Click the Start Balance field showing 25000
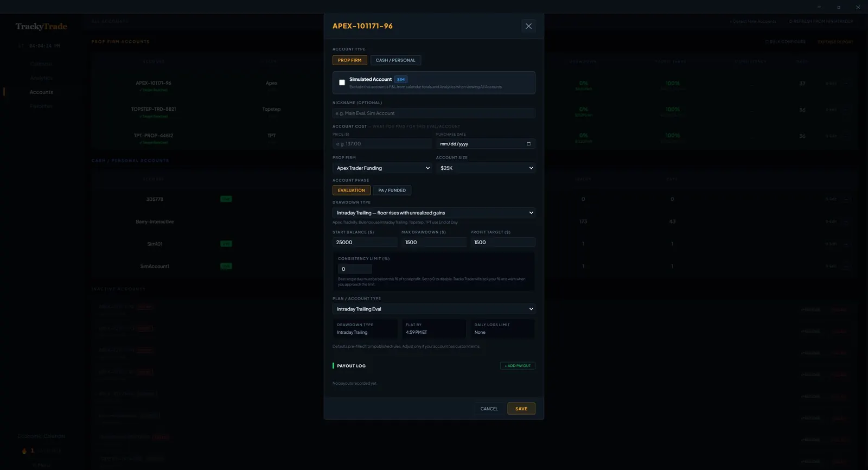This screenshot has height=470, width=868. (x=365, y=243)
